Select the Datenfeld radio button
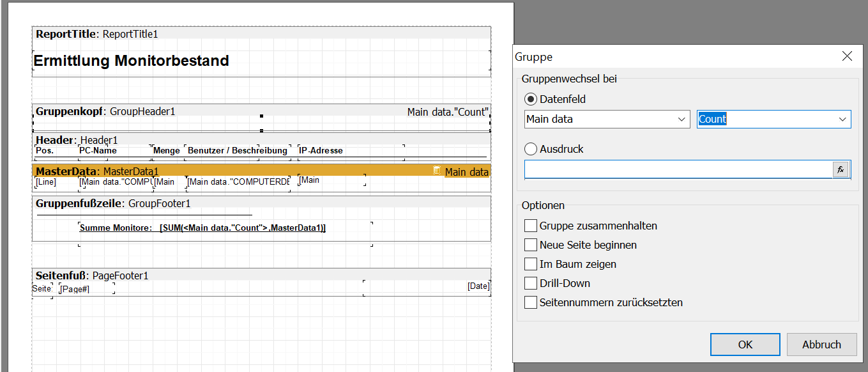Image resolution: width=868 pixels, height=372 pixels. coord(531,99)
